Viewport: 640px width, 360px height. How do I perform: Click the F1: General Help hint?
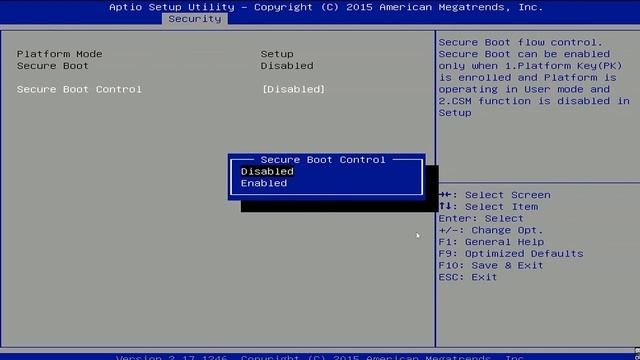[x=491, y=242]
